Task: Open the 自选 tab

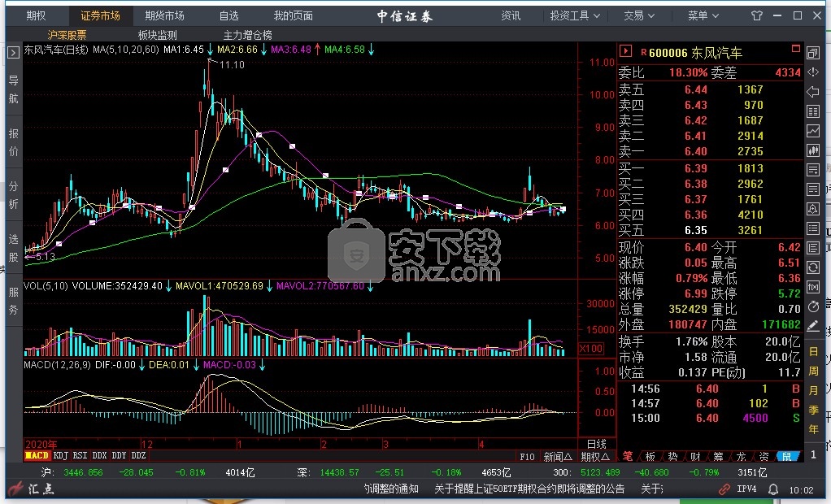Action: pyautogui.click(x=229, y=16)
